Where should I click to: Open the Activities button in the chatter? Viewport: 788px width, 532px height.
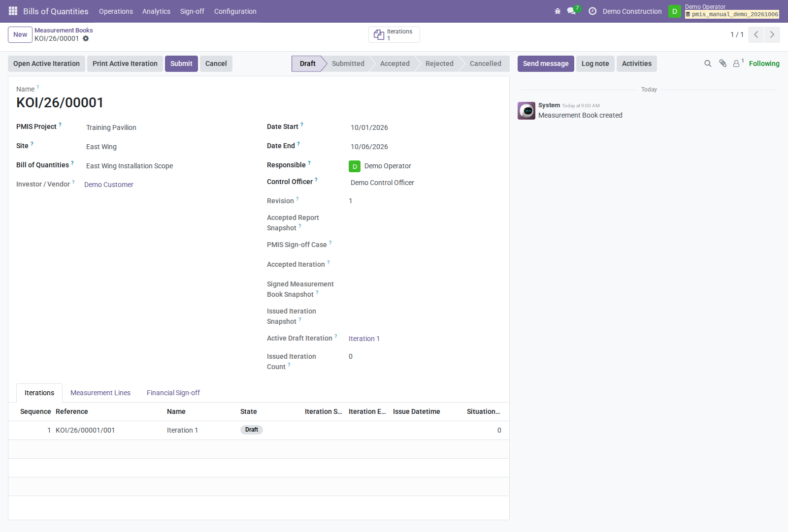[636, 63]
